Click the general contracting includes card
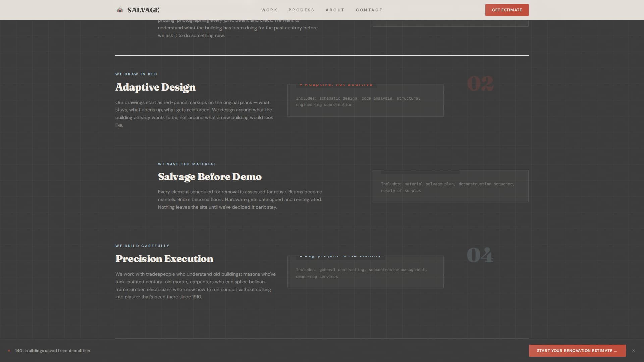Viewport: 644px width, 362px height. (365, 272)
